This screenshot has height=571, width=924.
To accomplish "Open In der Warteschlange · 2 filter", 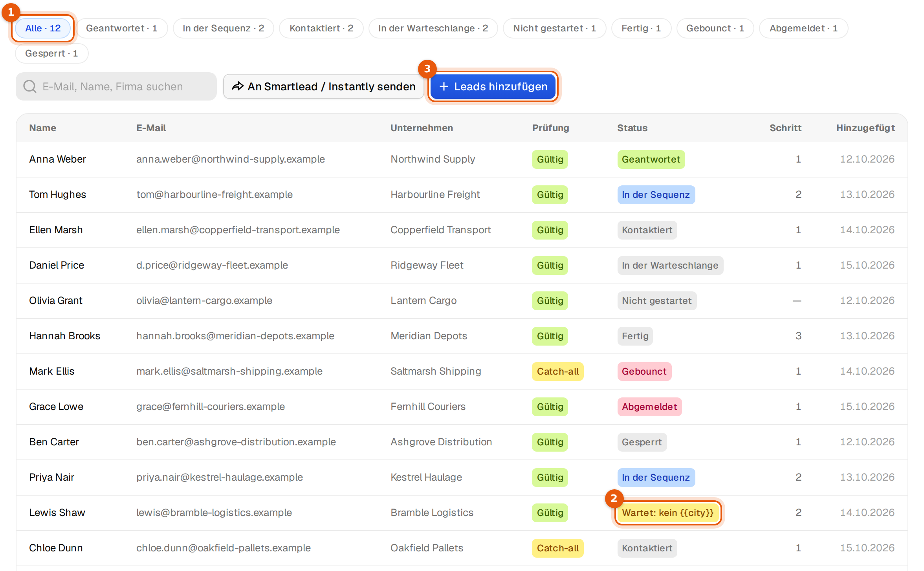I will pyautogui.click(x=433, y=28).
